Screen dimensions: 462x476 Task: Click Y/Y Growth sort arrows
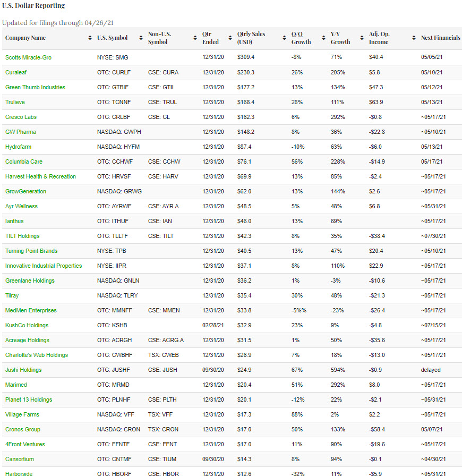point(362,38)
